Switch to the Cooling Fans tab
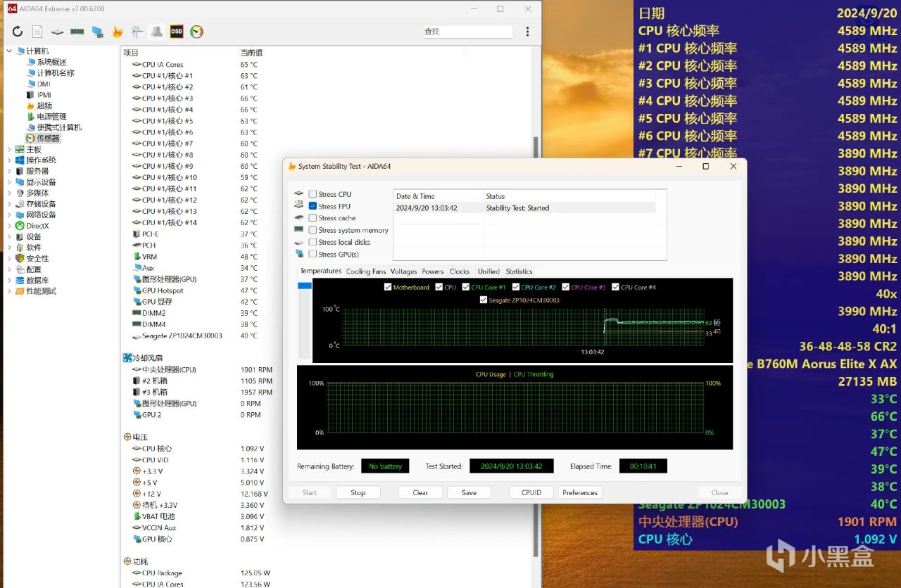The height and width of the screenshot is (588, 901). [x=366, y=271]
